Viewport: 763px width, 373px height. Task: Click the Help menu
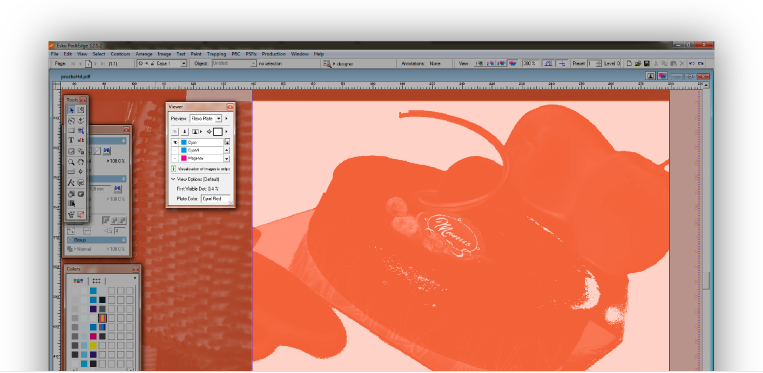pyautogui.click(x=319, y=54)
